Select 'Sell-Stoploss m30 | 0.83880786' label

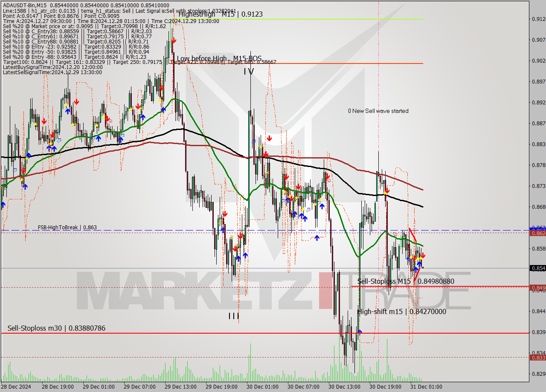(56, 328)
